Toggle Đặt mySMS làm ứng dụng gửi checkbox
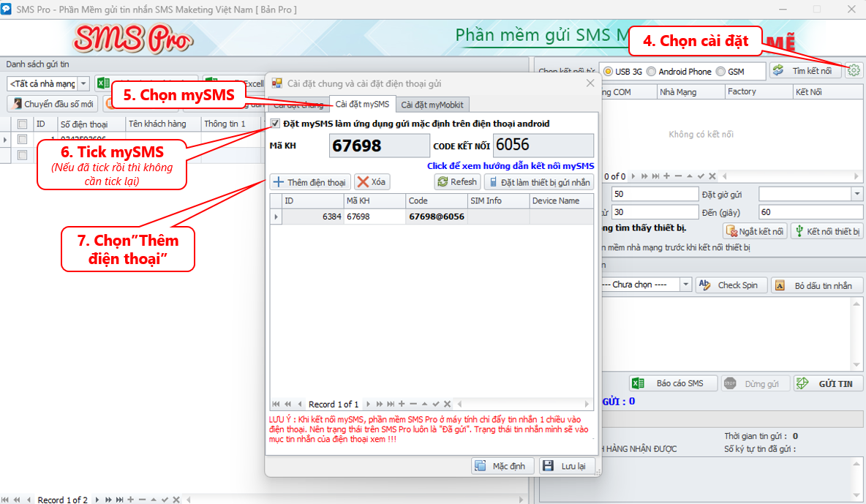Screen dimensions: 866x504 point(275,123)
